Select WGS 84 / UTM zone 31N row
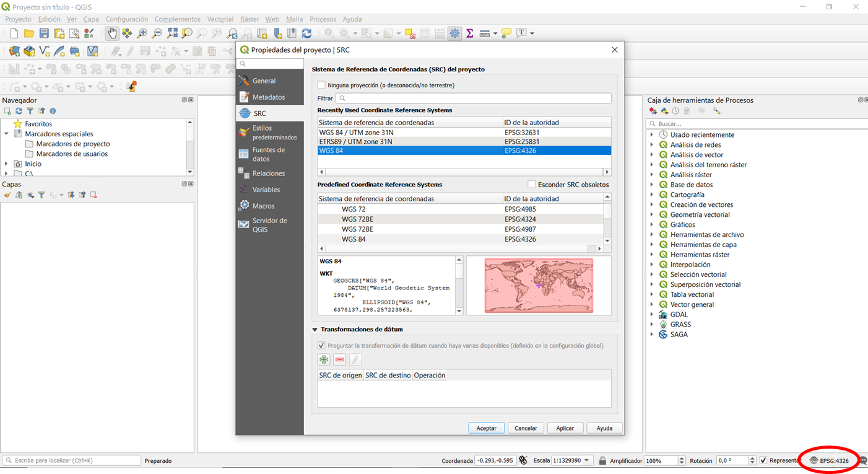Screen dimensions: 868x474 [x=464, y=132]
